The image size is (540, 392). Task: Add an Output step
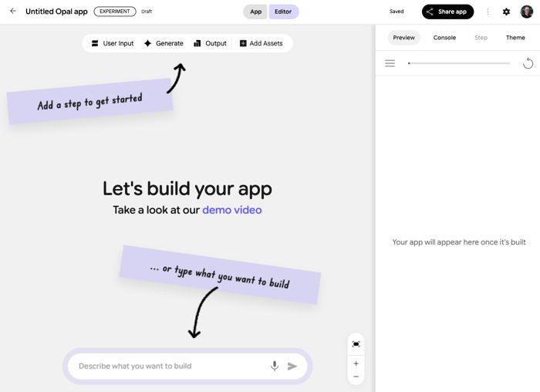coord(210,43)
